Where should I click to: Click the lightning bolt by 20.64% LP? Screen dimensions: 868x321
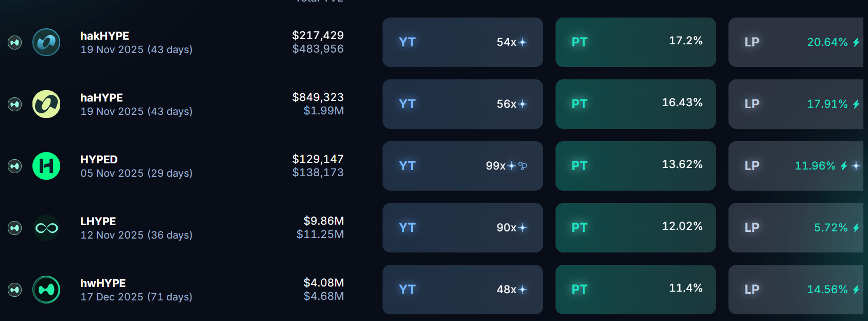[x=856, y=42]
